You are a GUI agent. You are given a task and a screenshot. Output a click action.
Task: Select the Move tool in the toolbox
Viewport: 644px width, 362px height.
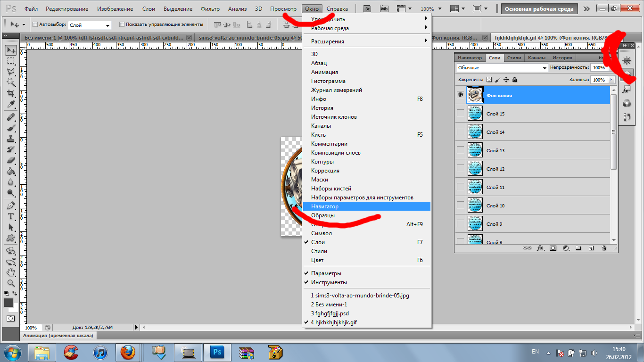[11, 50]
